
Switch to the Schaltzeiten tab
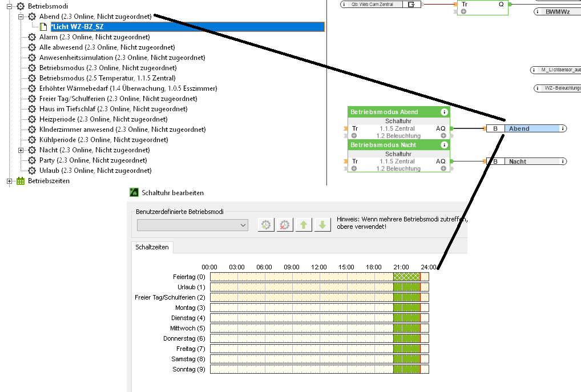[x=152, y=247]
